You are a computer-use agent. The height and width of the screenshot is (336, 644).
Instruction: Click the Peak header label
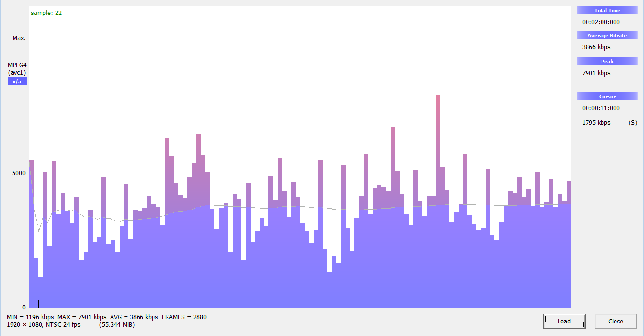(x=607, y=61)
